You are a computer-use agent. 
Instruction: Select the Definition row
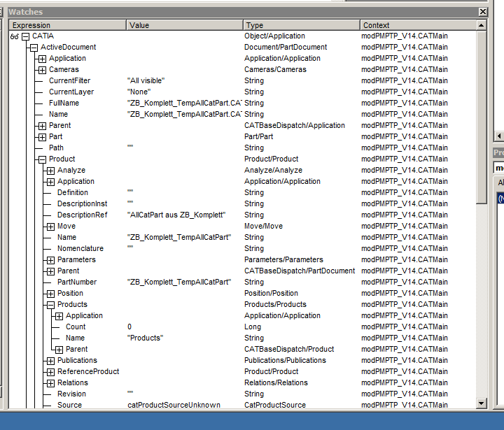click(243, 192)
